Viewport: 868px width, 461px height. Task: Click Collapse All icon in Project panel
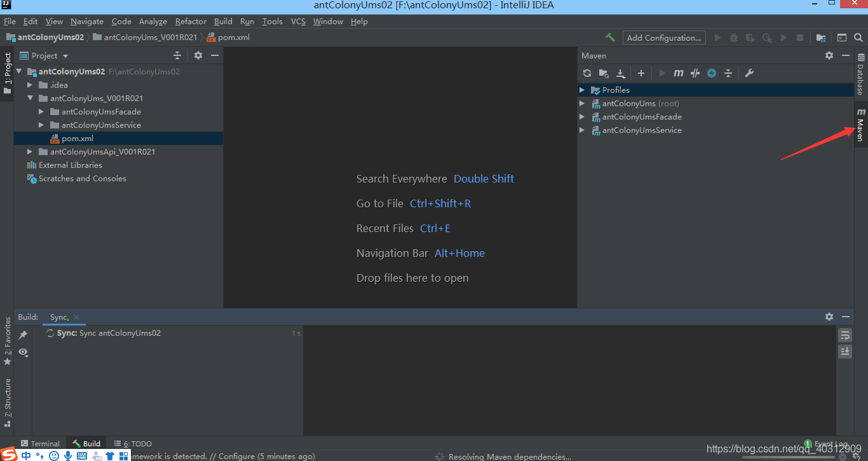pos(177,55)
